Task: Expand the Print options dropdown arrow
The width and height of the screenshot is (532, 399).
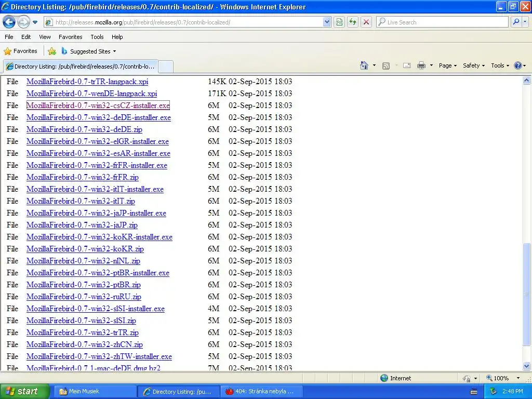Action: 431,65
